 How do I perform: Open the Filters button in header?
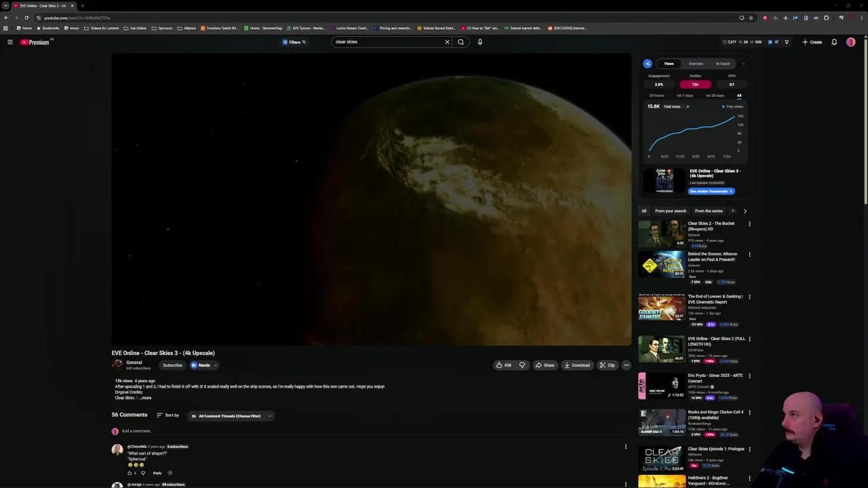pos(294,42)
